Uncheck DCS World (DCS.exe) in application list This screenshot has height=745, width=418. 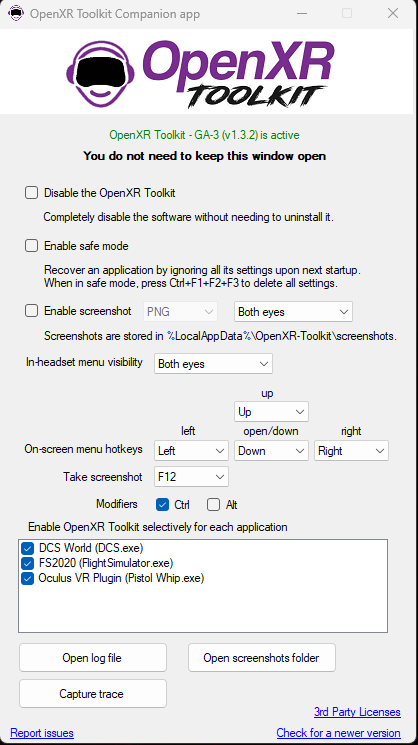(x=27, y=548)
